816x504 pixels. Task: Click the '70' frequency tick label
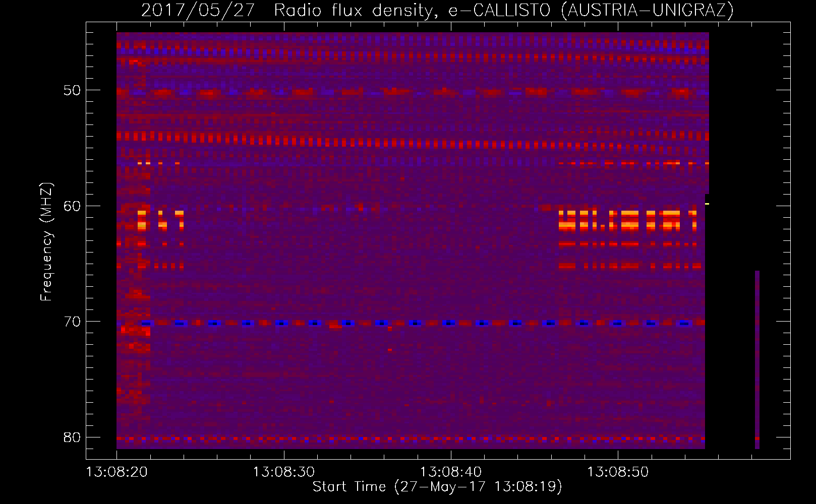click(72, 321)
